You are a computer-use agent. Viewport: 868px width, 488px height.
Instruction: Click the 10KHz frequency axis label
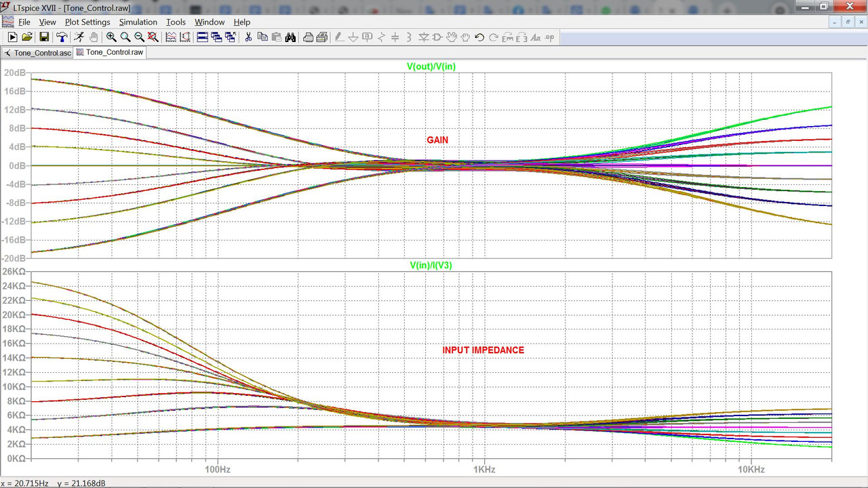click(x=751, y=469)
